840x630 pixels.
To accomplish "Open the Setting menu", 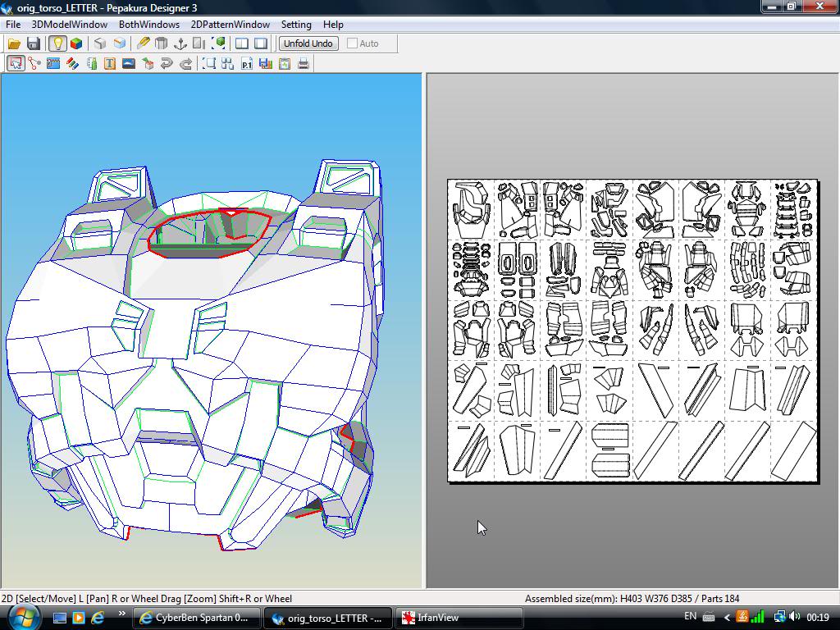I will pos(296,25).
